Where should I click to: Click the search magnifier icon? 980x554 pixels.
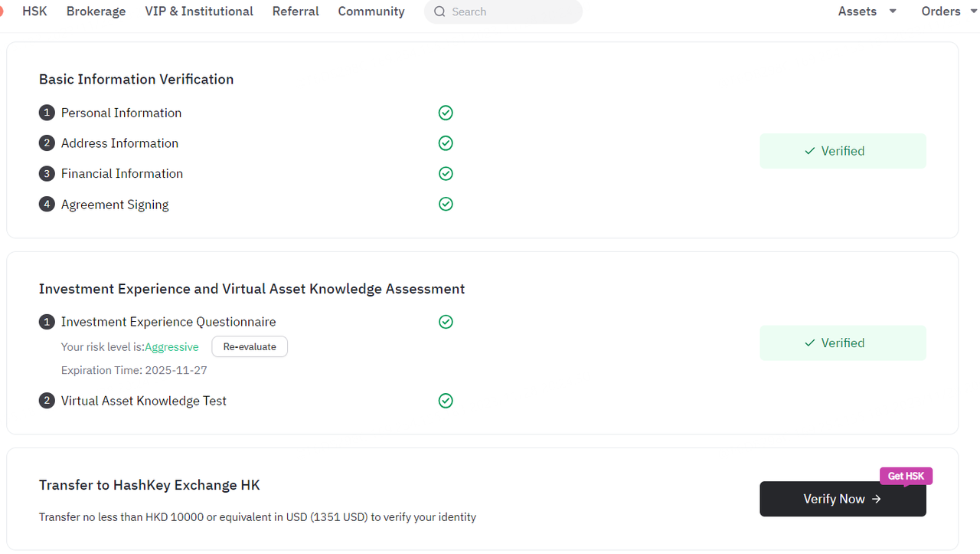[x=439, y=11]
